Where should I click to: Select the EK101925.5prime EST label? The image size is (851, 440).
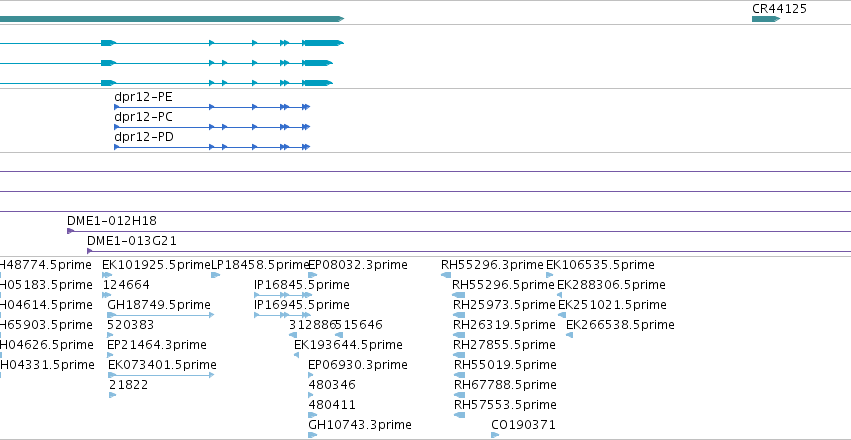156,265
